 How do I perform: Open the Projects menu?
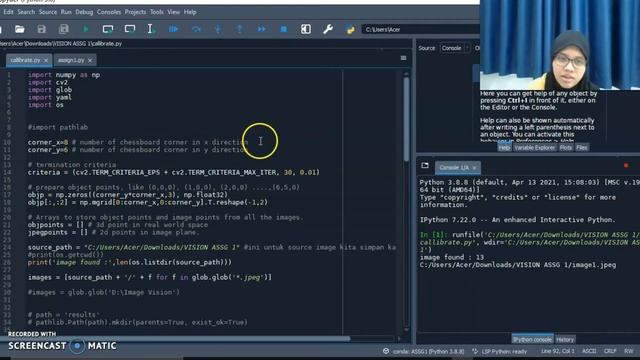coord(135,12)
